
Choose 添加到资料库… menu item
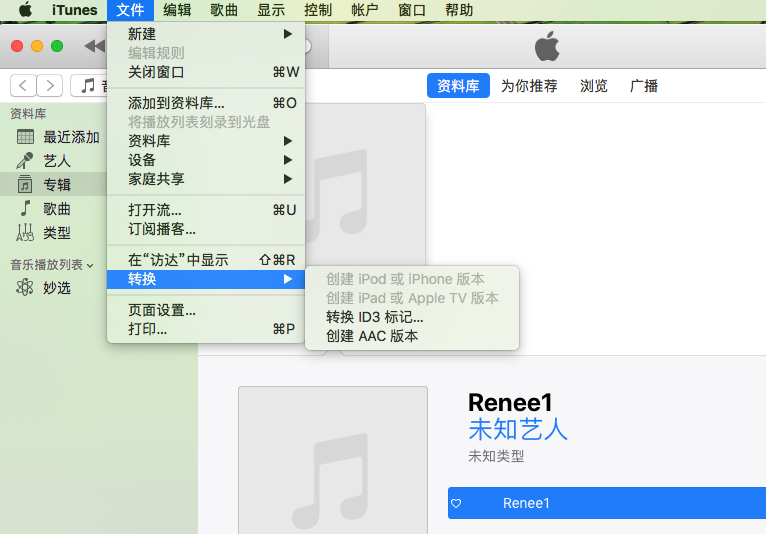click(x=206, y=103)
